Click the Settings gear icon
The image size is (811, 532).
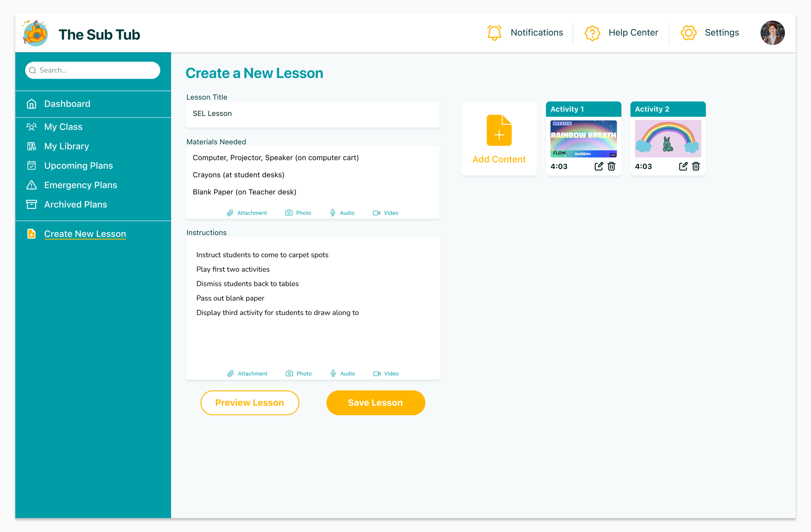coord(688,33)
